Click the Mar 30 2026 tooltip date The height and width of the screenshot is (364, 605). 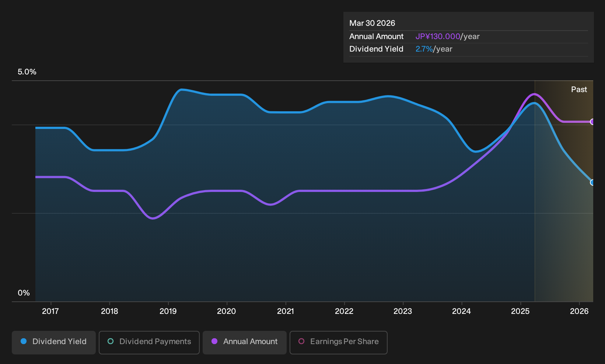(372, 23)
